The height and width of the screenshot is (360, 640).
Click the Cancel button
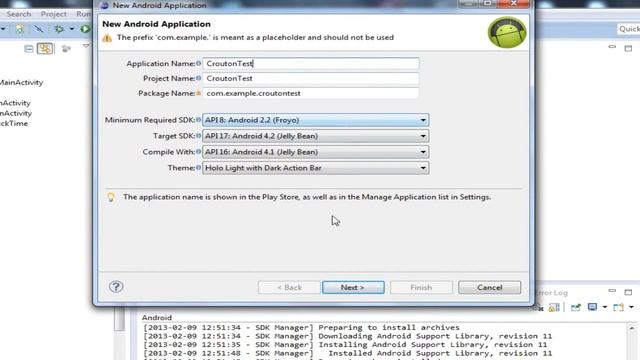tap(489, 287)
